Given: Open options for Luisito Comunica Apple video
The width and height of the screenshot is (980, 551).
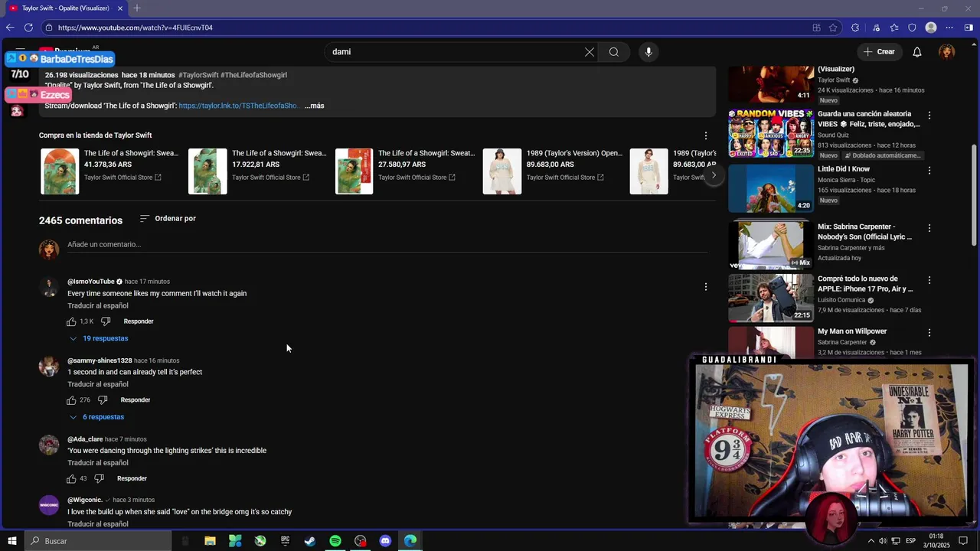Looking at the screenshot, I should click(929, 280).
